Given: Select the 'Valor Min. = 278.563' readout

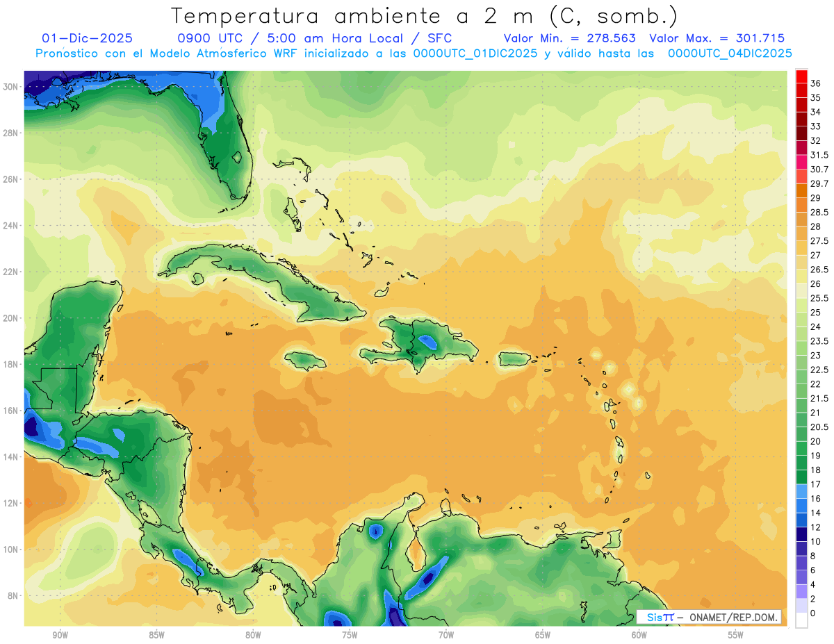Looking at the screenshot, I should (x=569, y=38).
